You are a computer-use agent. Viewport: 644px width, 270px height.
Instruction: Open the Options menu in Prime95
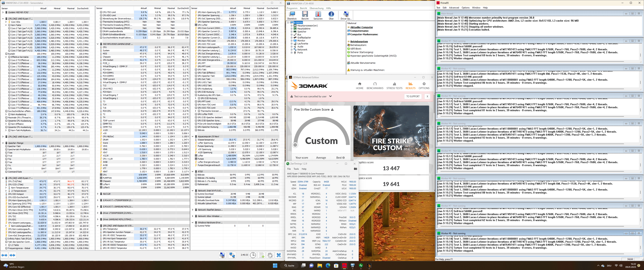point(466,8)
